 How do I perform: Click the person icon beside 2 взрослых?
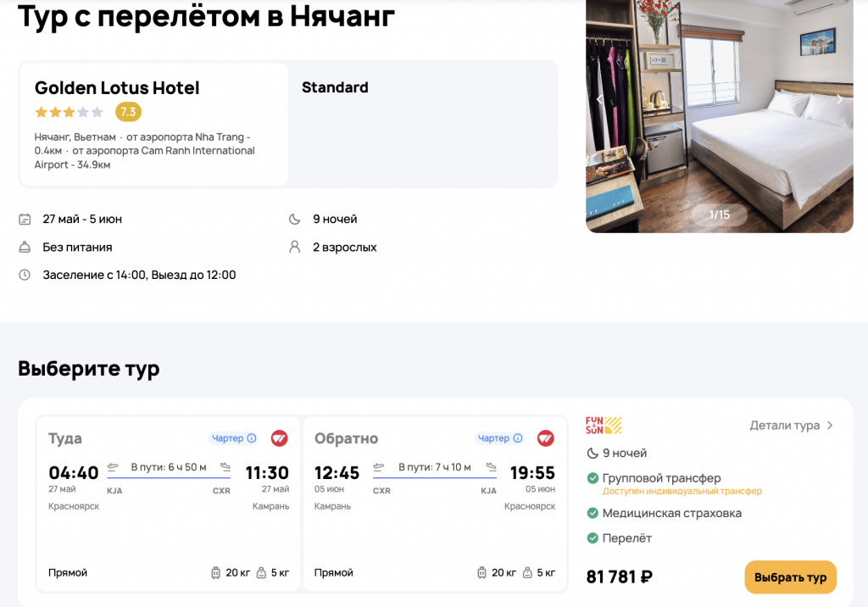coord(294,247)
